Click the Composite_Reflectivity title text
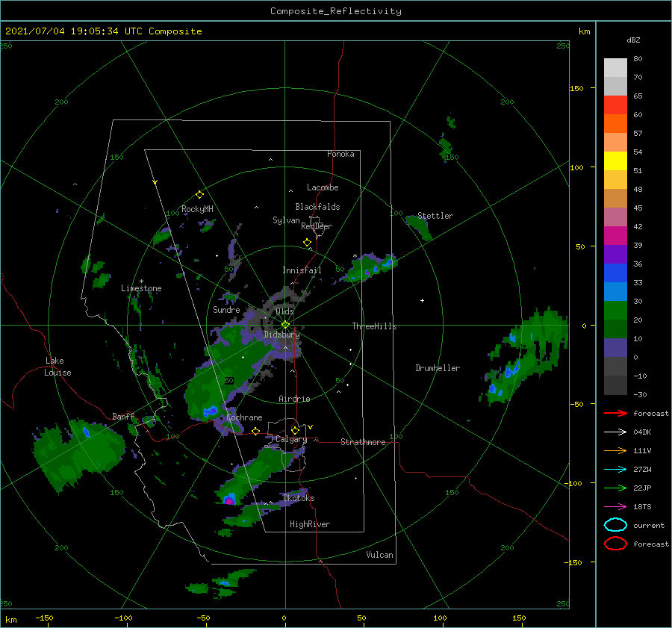This screenshot has width=672, height=628. point(335,11)
